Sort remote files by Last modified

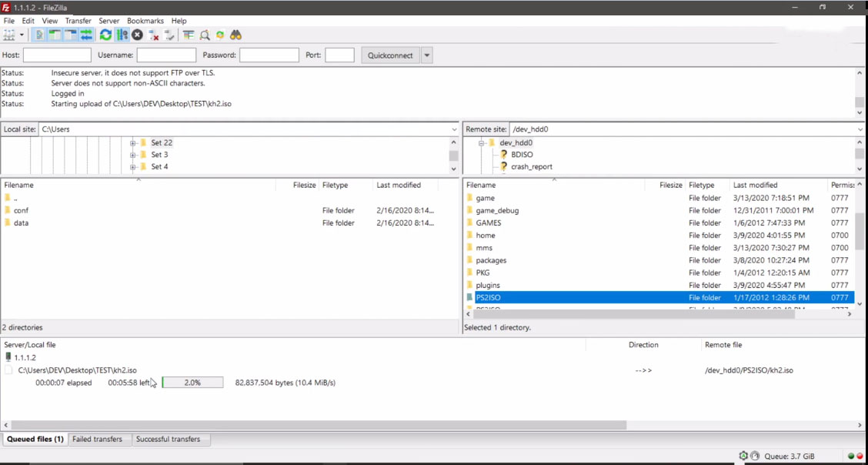tap(755, 185)
